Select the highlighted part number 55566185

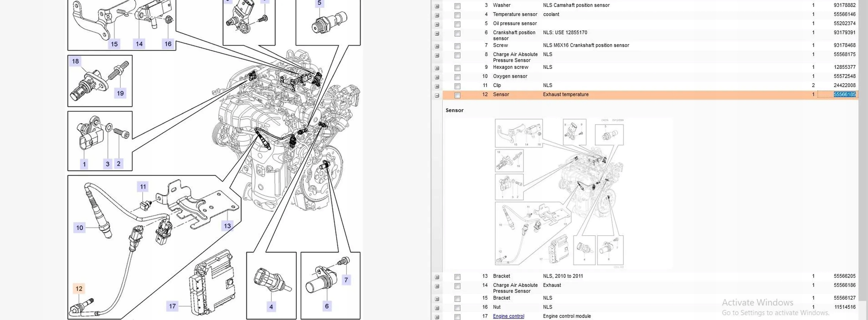point(844,95)
